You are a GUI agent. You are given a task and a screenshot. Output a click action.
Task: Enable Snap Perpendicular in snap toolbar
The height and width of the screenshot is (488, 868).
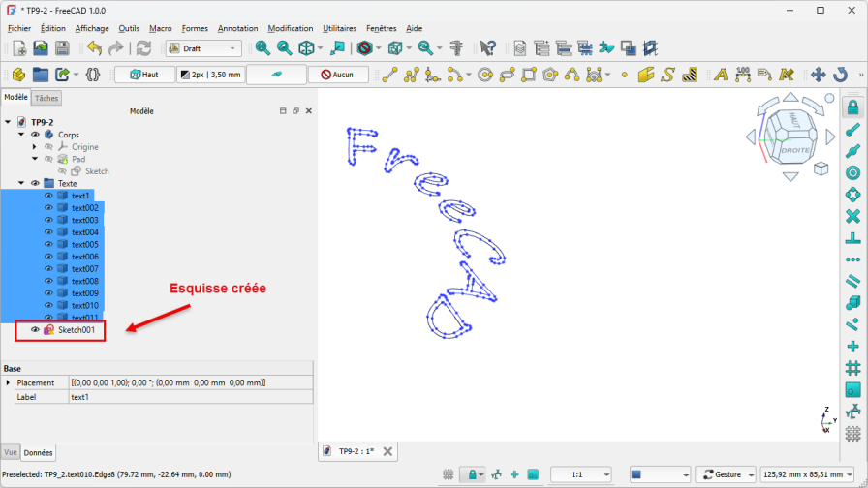852,237
